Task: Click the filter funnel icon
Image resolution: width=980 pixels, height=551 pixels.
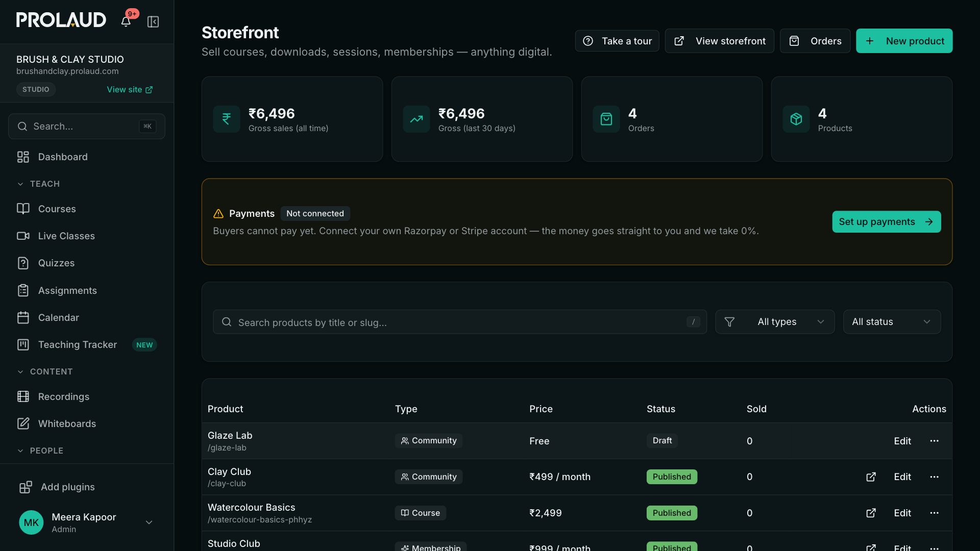Action: (x=729, y=322)
